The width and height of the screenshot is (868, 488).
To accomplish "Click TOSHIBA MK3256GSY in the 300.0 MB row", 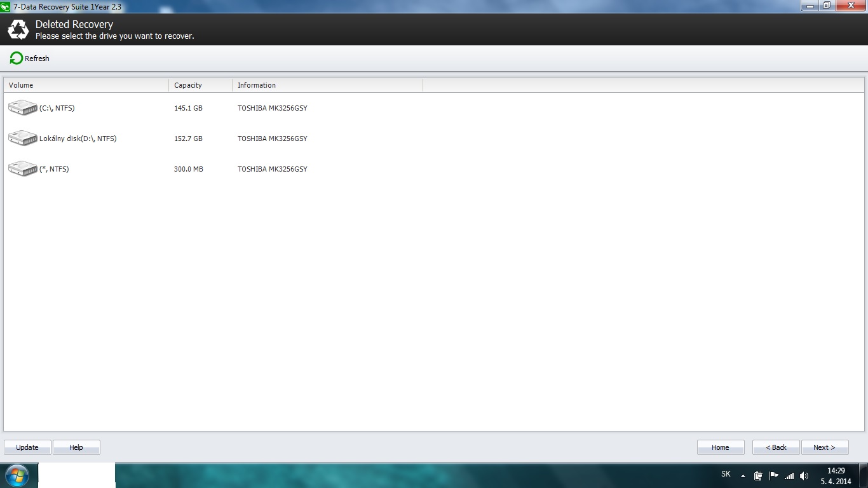I will click(273, 170).
